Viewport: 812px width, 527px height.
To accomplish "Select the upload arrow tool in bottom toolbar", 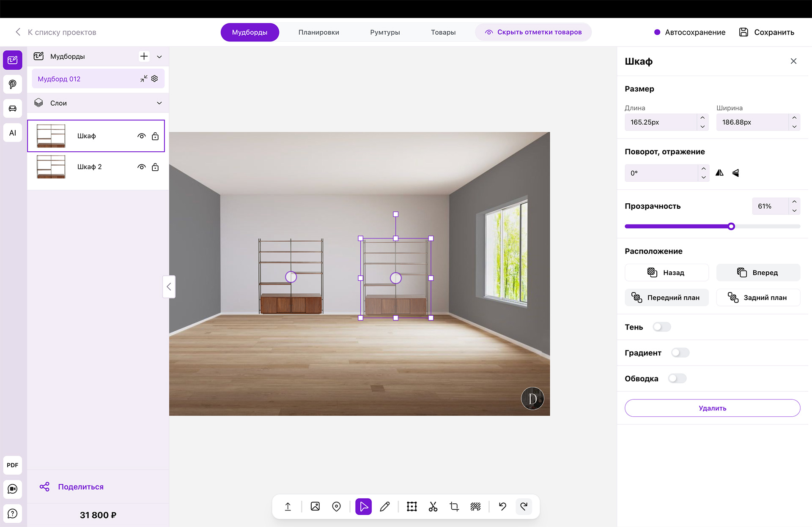I will (x=288, y=506).
